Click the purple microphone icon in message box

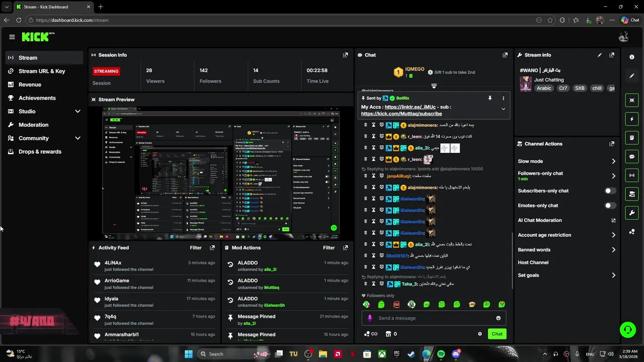370,318
